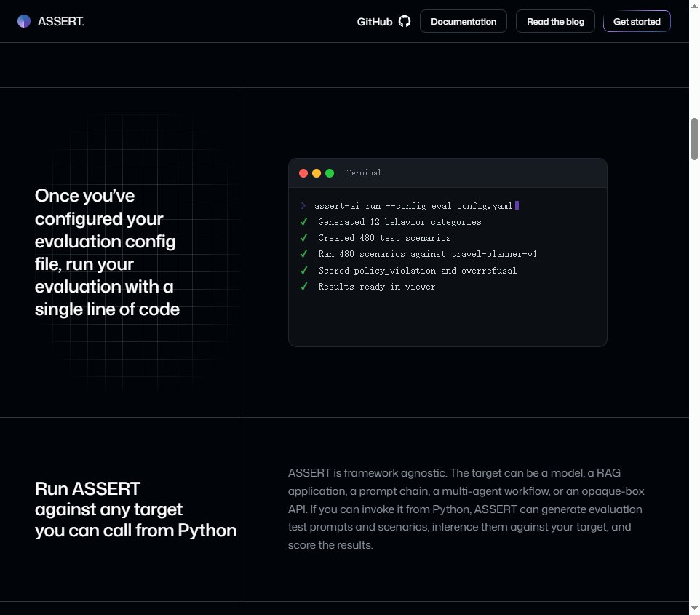
Task: Click the text Created 480 test scenarios
Action: pyautogui.click(x=384, y=238)
